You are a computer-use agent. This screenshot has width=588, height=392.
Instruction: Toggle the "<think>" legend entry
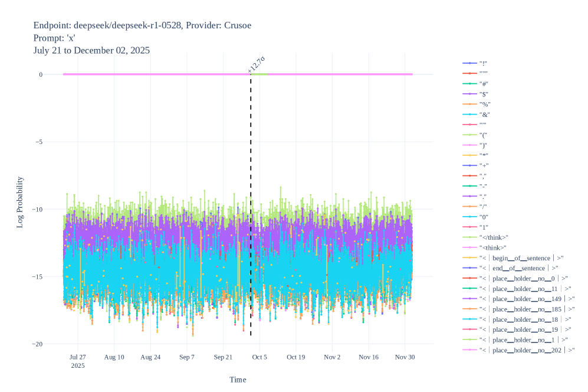[493, 247]
